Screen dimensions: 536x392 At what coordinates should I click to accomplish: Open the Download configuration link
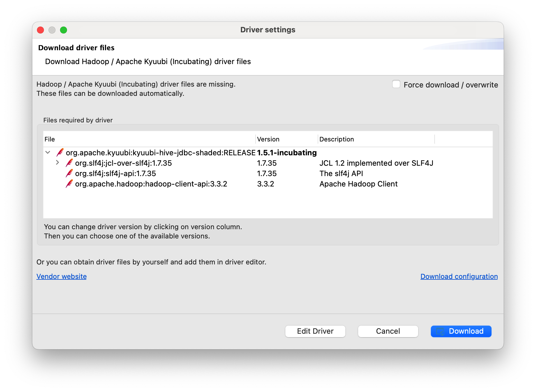tap(459, 276)
